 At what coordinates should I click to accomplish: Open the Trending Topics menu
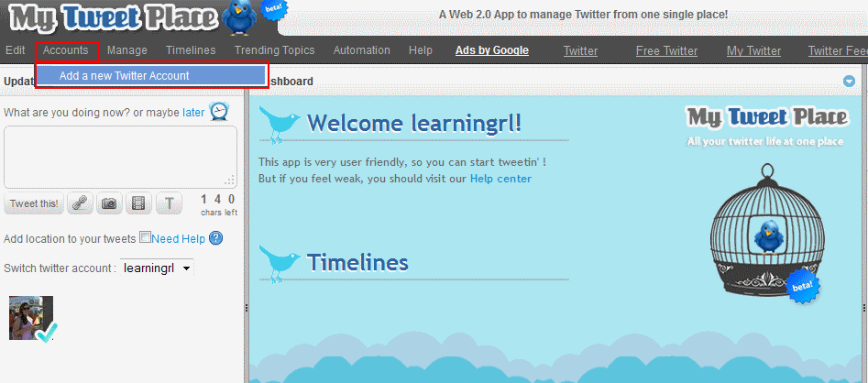tap(275, 50)
